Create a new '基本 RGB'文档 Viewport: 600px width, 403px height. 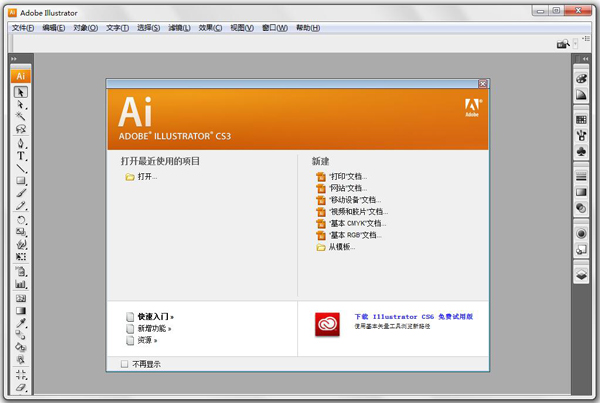[x=355, y=235]
